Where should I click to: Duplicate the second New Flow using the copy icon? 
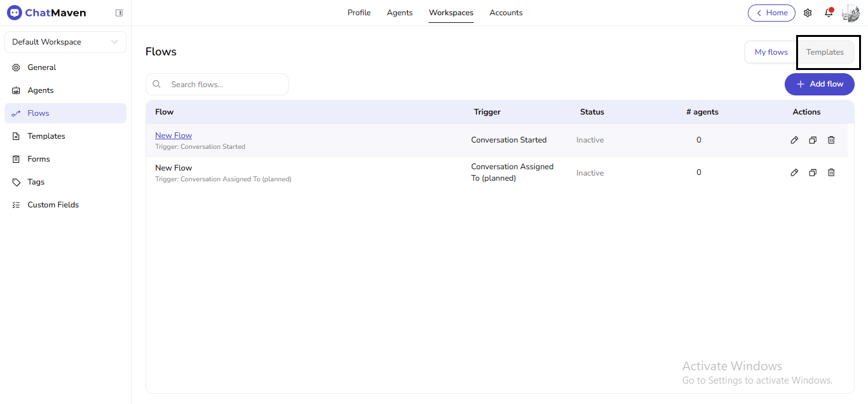813,172
